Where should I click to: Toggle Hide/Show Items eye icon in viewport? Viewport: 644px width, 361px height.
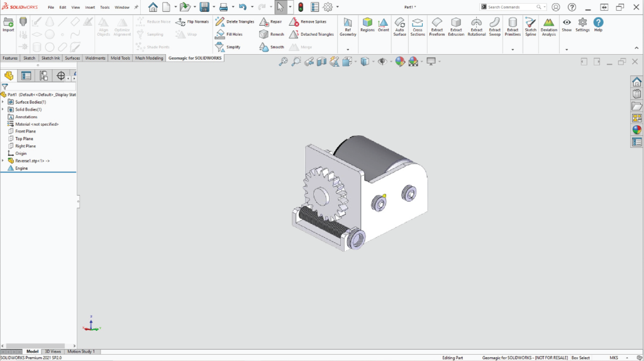point(381,61)
